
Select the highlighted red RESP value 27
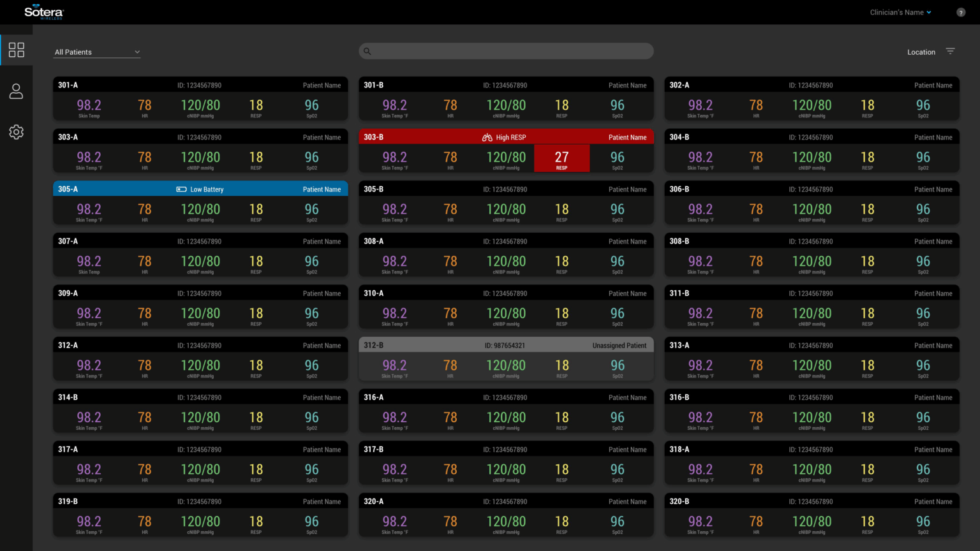[561, 158]
